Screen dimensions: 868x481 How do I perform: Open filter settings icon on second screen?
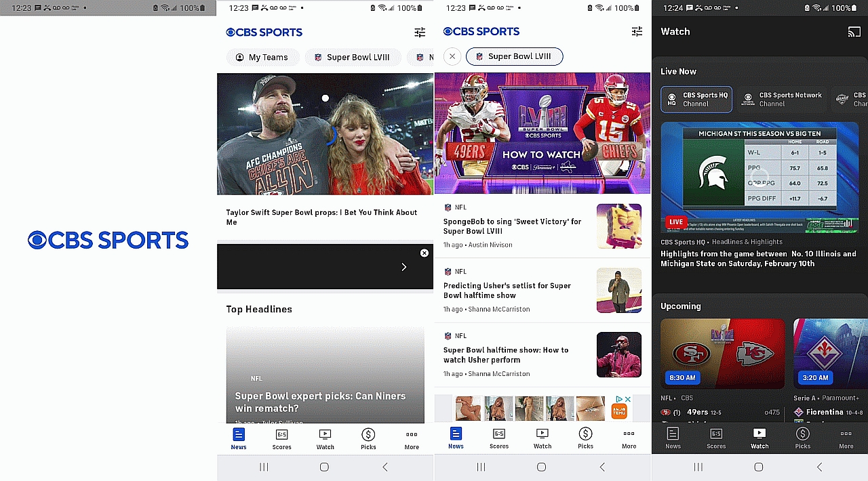point(420,33)
